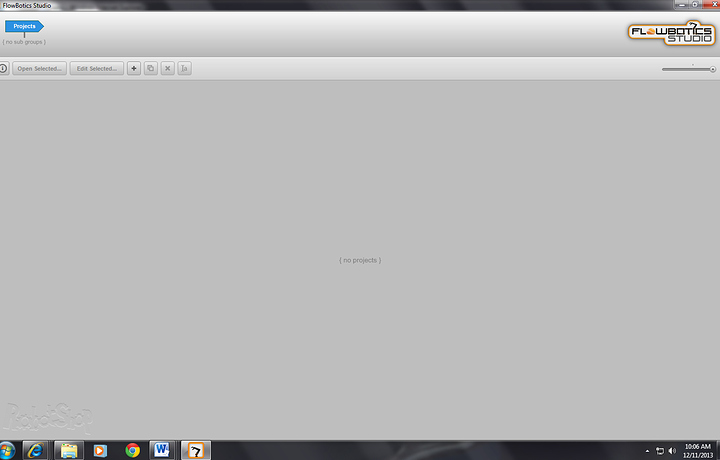Click the rename project text icon
Screen dimensions: 720x460
(x=185, y=68)
